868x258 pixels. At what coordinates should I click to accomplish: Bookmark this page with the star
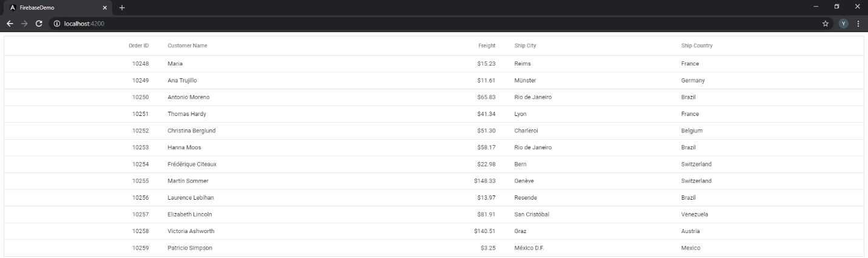pyautogui.click(x=825, y=24)
